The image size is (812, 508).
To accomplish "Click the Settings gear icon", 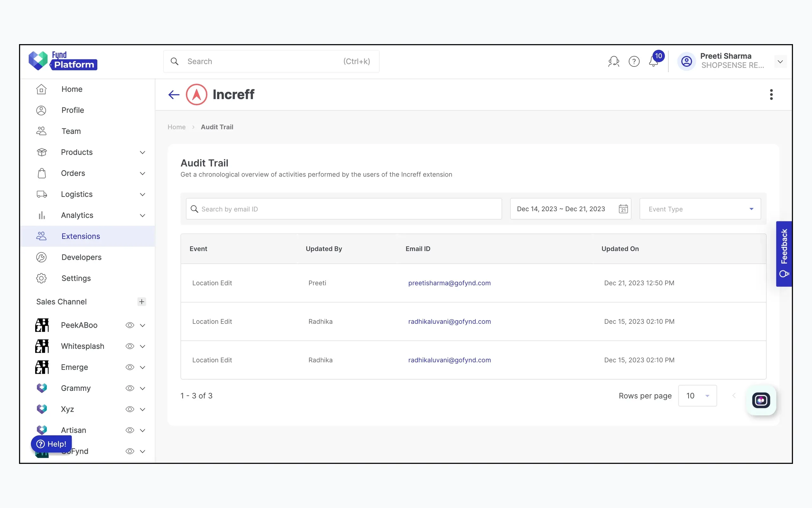I will click(41, 278).
